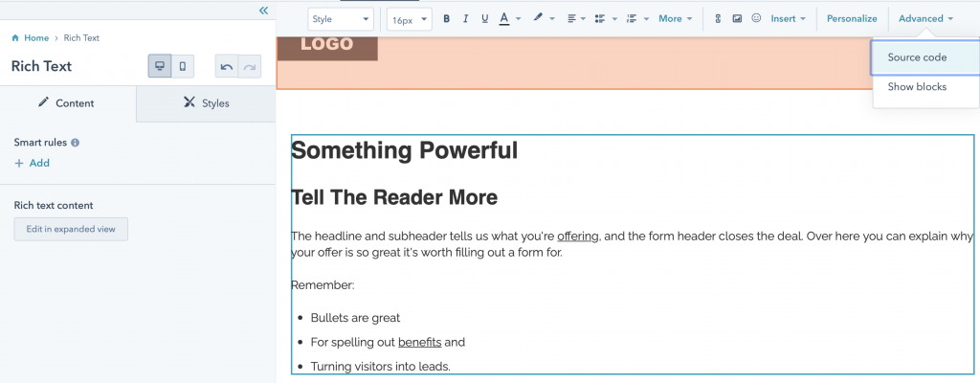The height and width of the screenshot is (383, 980).
Task: Switch to desktop preview mode
Action: (x=160, y=67)
